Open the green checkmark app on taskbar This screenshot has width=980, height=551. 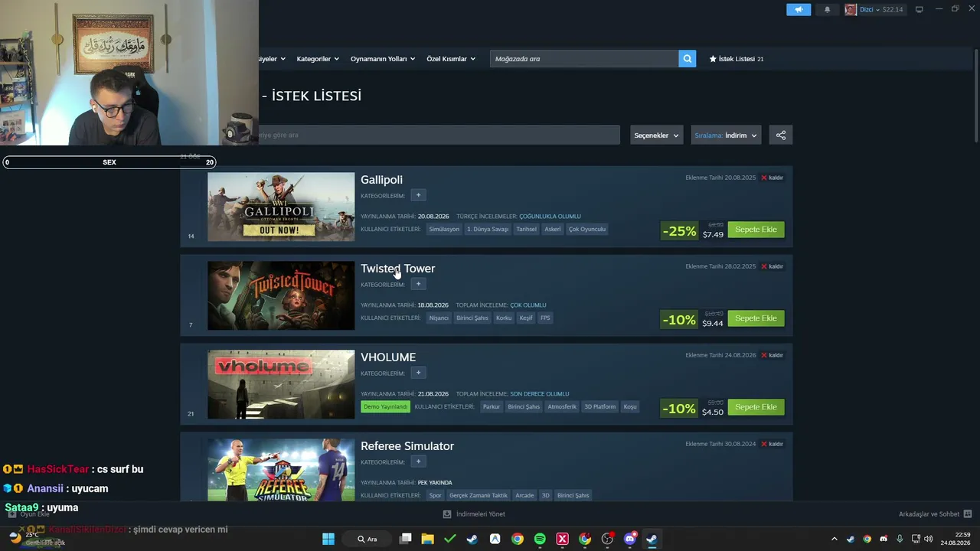tap(450, 539)
